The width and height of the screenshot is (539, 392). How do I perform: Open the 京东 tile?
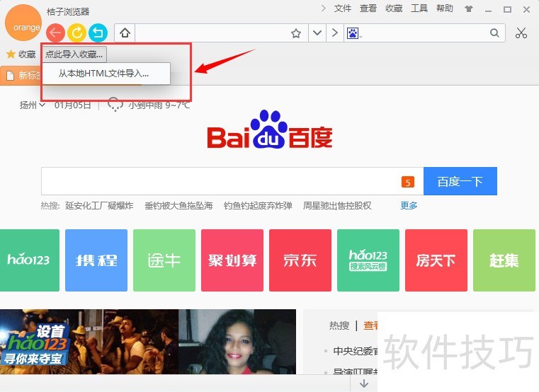click(x=300, y=260)
